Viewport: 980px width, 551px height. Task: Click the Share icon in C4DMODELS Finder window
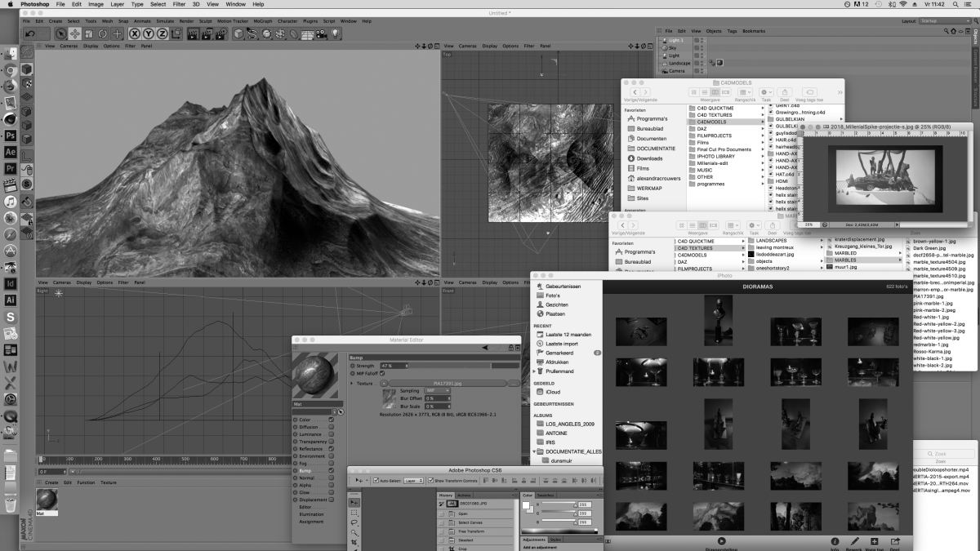[x=784, y=92]
